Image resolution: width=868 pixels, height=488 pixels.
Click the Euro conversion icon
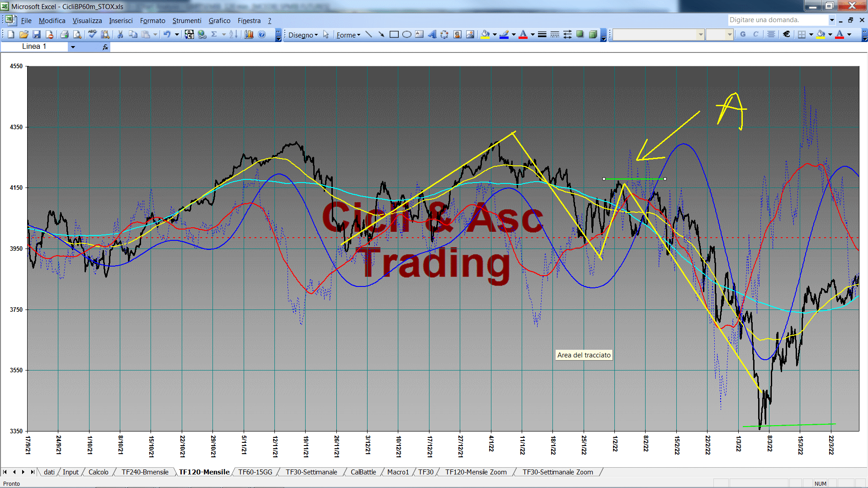tap(189, 34)
